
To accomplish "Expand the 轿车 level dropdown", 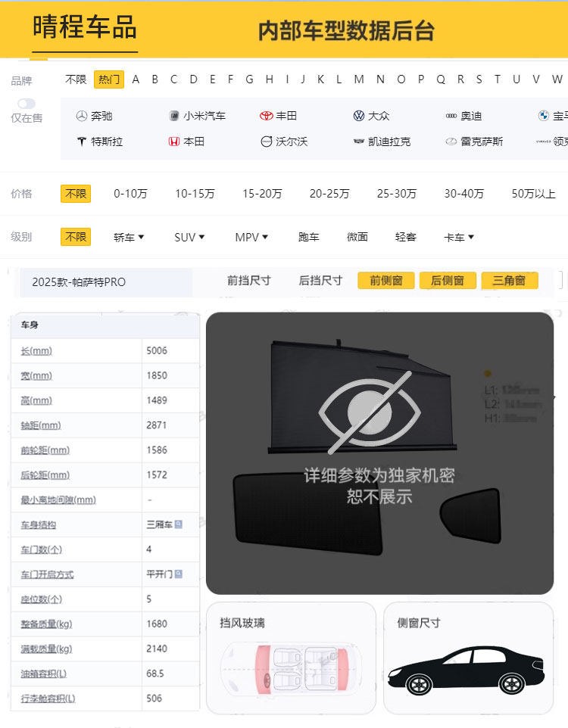I will coord(129,238).
